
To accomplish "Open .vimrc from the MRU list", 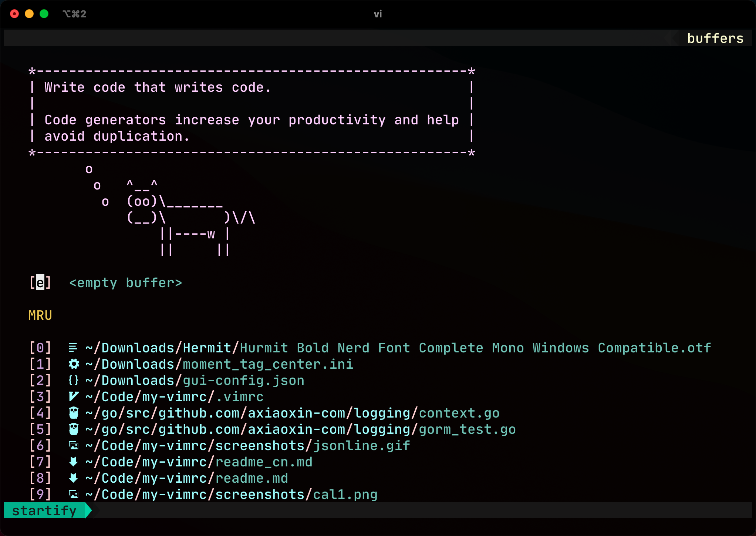I will click(240, 397).
